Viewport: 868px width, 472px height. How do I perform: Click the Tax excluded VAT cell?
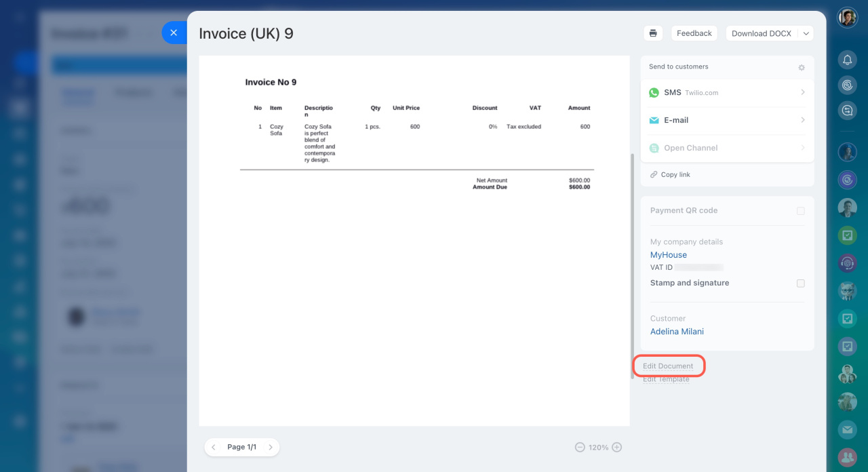(524, 127)
